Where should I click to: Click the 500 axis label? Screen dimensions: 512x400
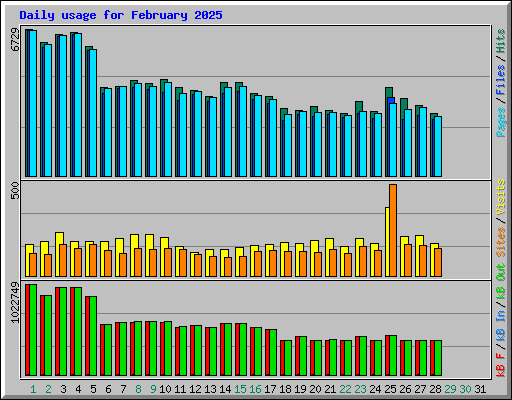(x=15, y=191)
